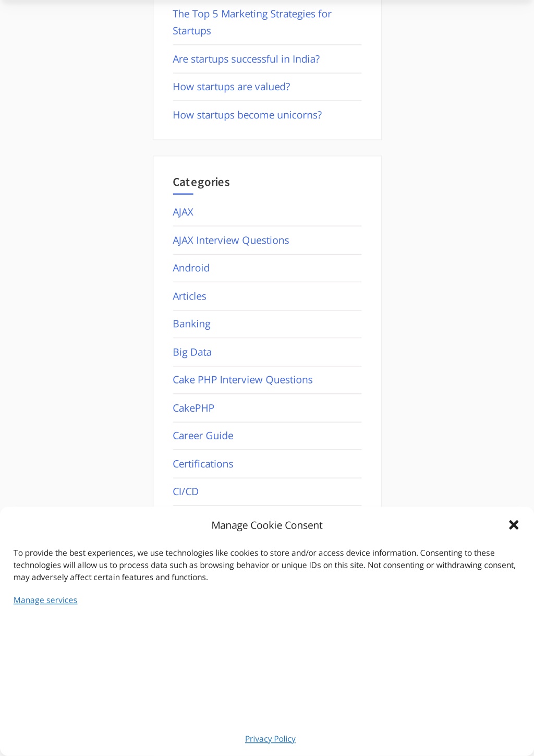Open the Articles category

pyautogui.click(x=190, y=296)
